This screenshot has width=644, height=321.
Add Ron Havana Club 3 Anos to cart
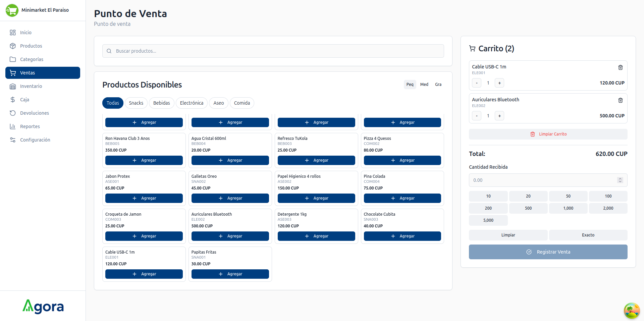[144, 160]
